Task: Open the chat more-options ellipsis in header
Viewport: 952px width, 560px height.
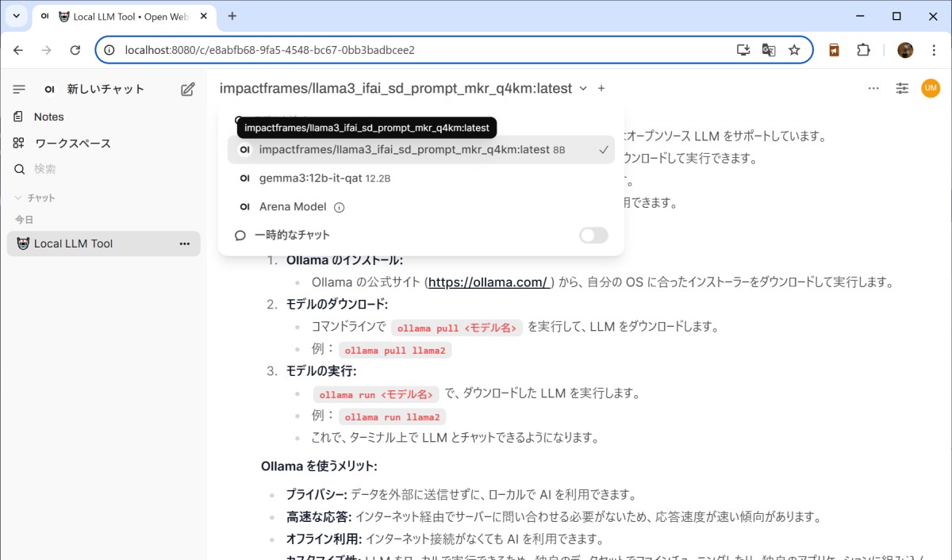Action: pos(873,88)
